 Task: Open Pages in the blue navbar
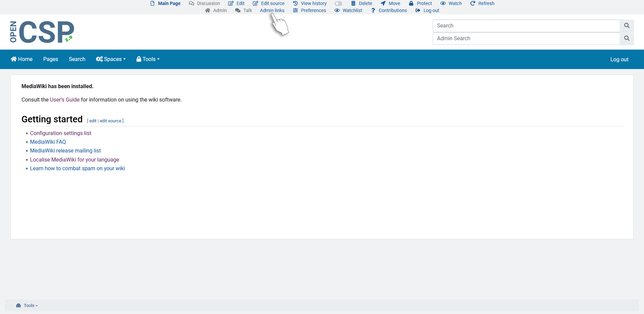tap(51, 59)
